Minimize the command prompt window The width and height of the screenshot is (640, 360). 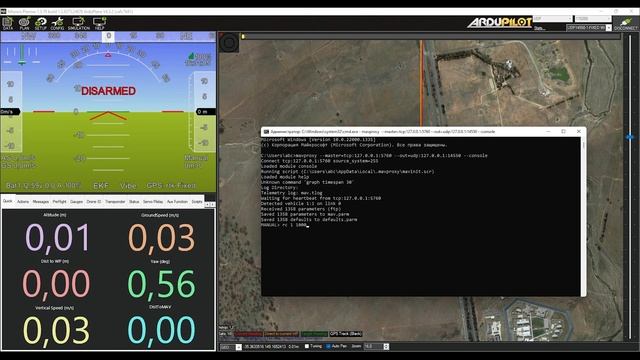pos(548,131)
